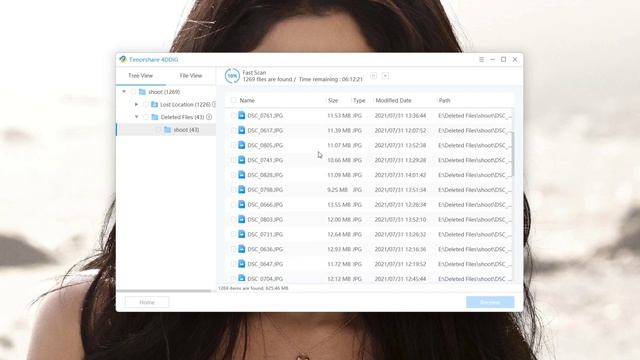Viewport: 640px width, 360px height.
Task: Click the file icon of DSC_0805.JPG
Action: [242, 145]
